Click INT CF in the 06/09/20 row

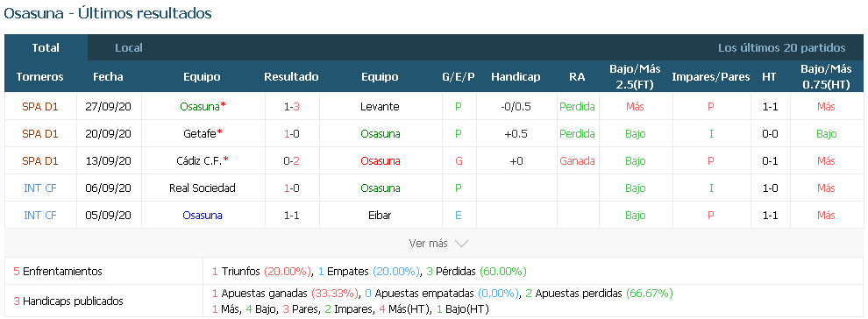coord(39,188)
